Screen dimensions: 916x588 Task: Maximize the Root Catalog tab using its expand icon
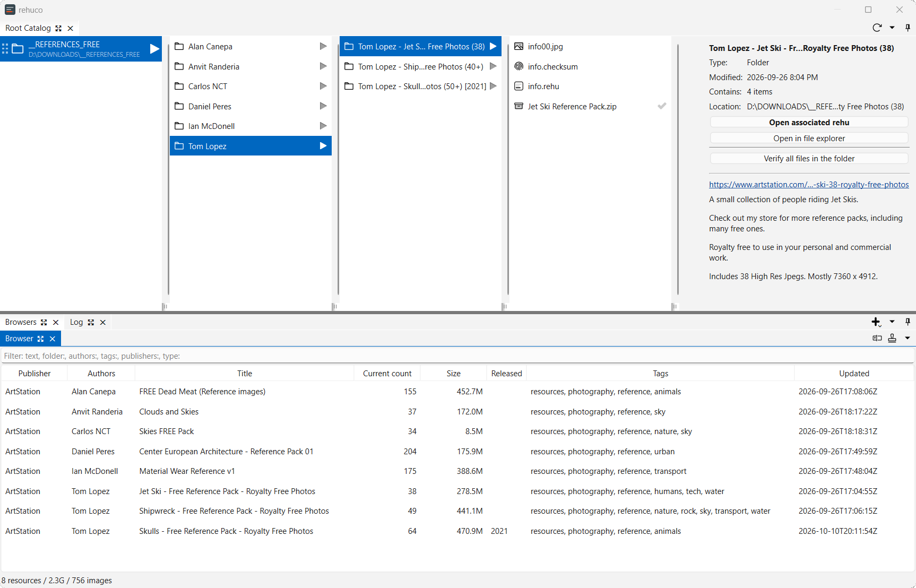tap(58, 28)
